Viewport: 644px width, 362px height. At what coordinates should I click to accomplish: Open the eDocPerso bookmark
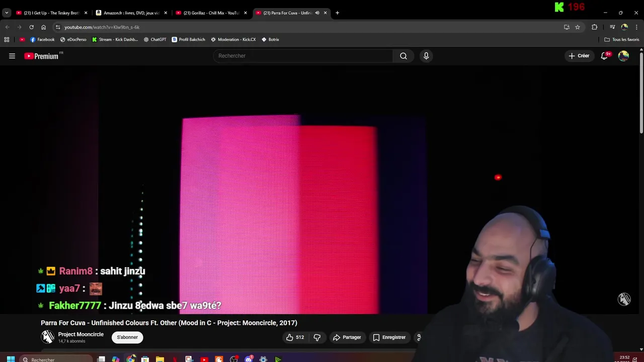pos(73,39)
